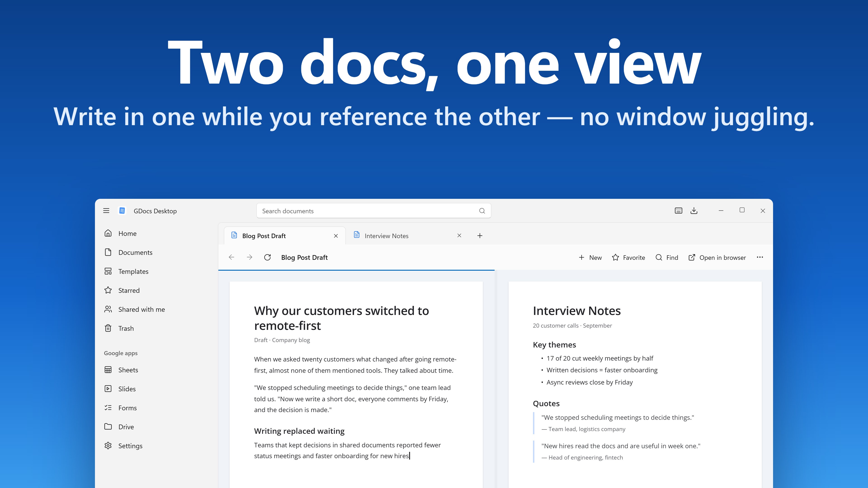Click the Shared with me people icon
868x488 pixels.
tap(108, 309)
